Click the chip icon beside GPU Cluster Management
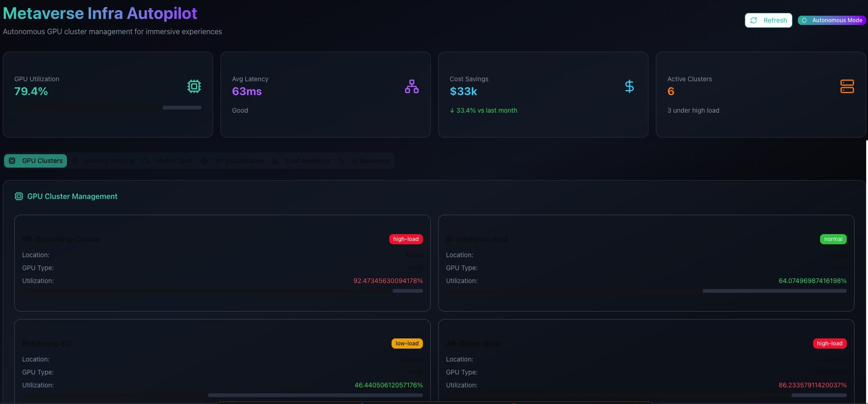 coord(19,196)
